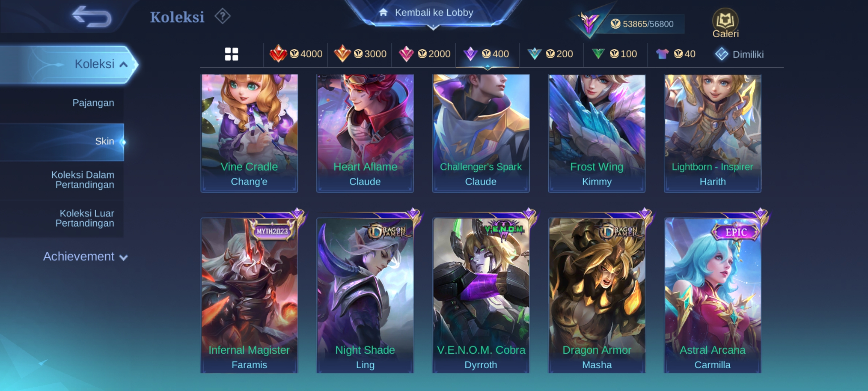
Task: Toggle the Dimiliki owned filter
Action: pyautogui.click(x=739, y=54)
